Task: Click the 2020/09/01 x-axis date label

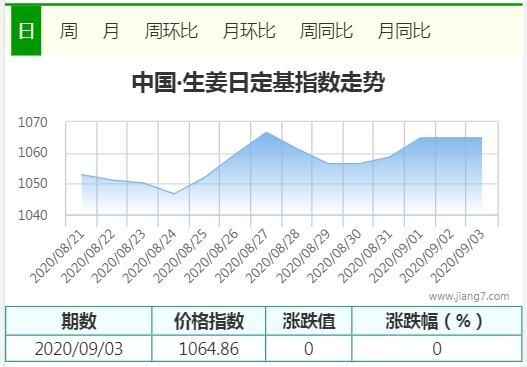Action: point(396,256)
